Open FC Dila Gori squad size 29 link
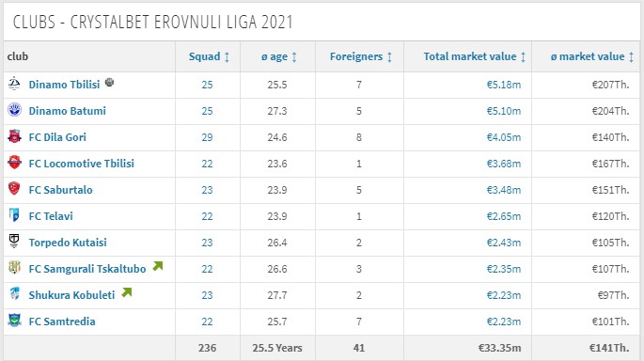The image size is (644, 361). pos(207,137)
